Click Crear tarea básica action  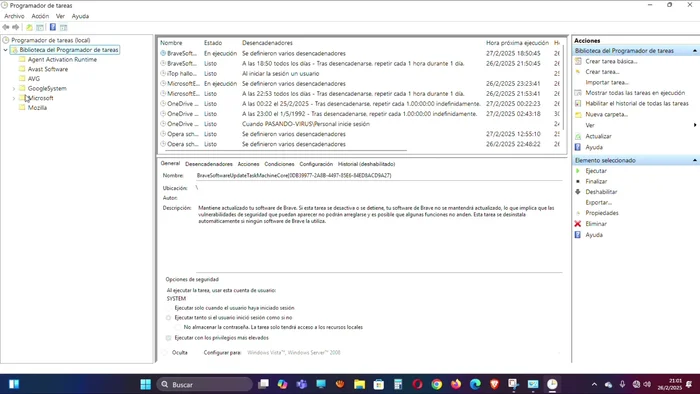coord(611,61)
